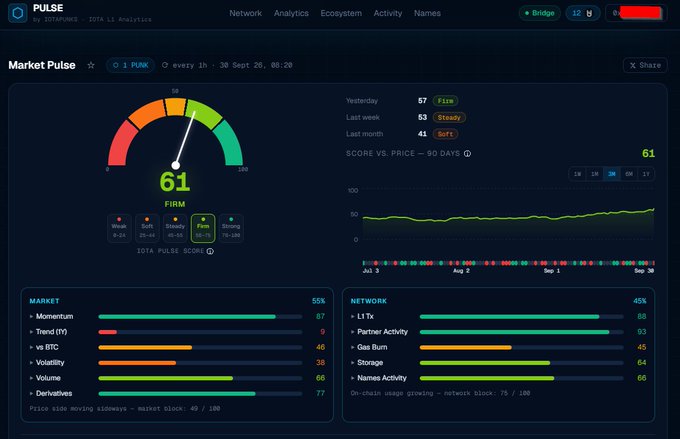This screenshot has height=439, width=680.
Task: Click the Derivatives value 77
Action: click(x=320, y=393)
